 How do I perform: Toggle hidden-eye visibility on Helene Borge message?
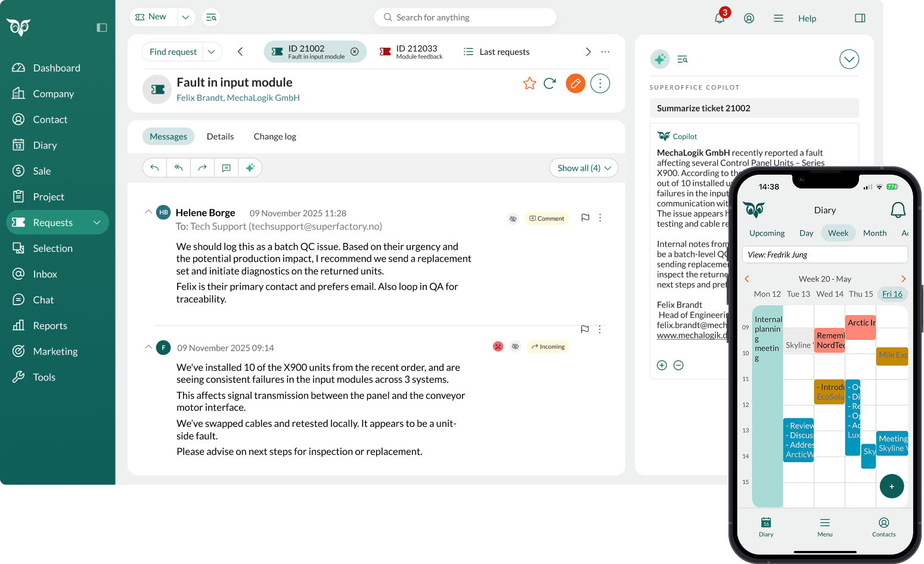[513, 219]
